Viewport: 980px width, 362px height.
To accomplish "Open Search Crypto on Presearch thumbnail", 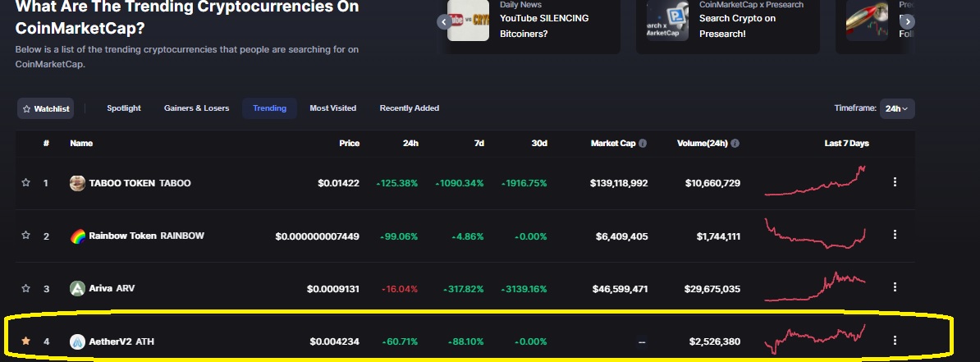I will pos(667,21).
